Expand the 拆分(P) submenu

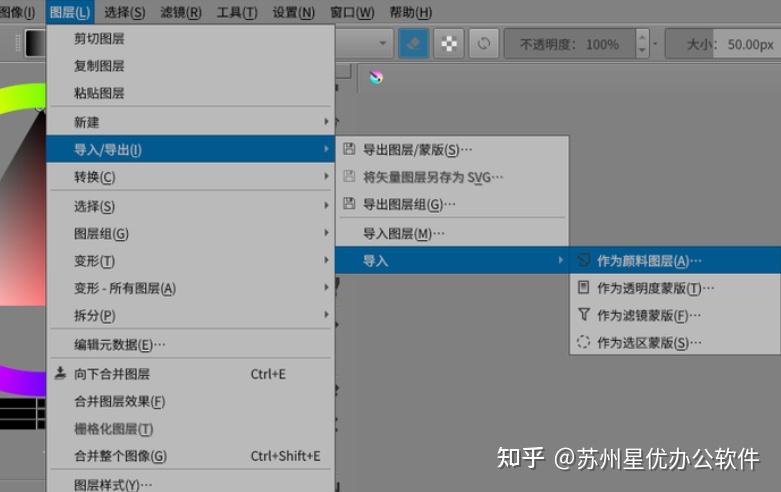tap(191, 316)
